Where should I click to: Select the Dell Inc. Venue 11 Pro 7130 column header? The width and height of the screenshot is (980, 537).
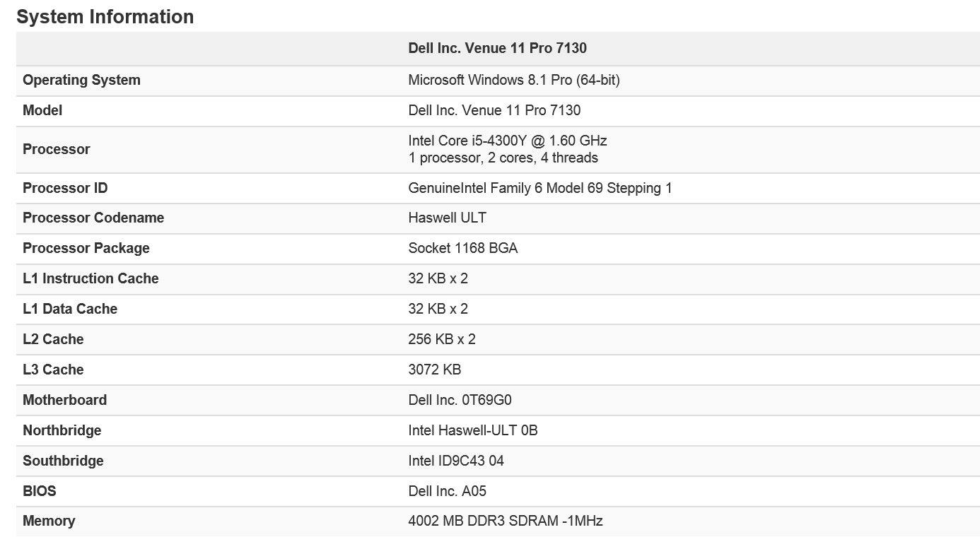point(498,49)
